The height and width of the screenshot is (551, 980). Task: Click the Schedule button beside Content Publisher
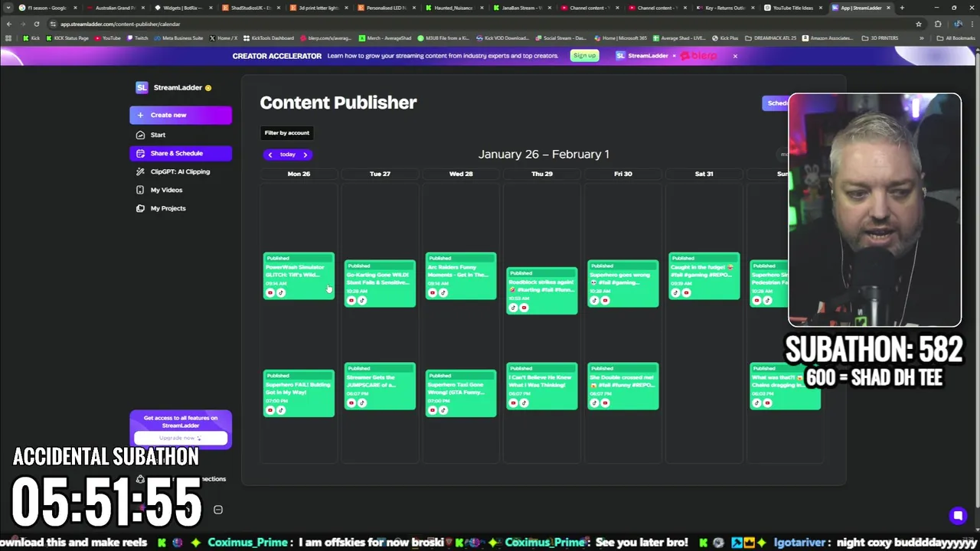coord(776,103)
